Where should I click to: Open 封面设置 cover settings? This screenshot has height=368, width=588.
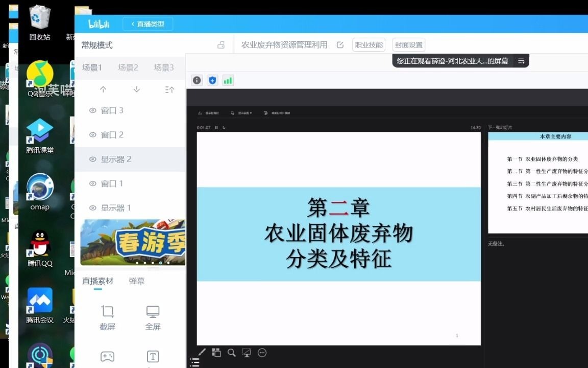pyautogui.click(x=408, y=45)
